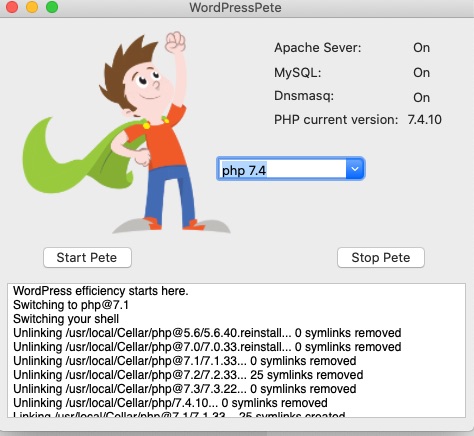Click the Apache Sever label
474x436 pixels.
(x=317, y=48)
